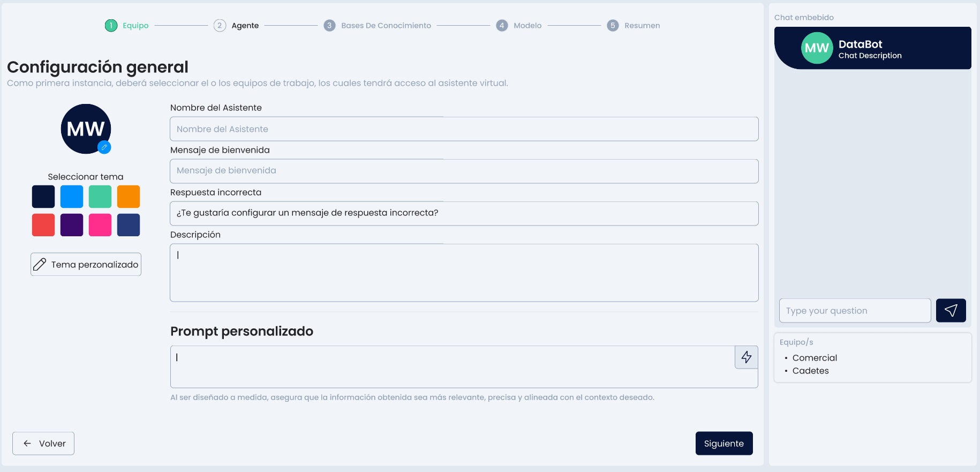Click the Type your question chat box
The width and height of the screenshot is (980, 472).
[855, 311]
